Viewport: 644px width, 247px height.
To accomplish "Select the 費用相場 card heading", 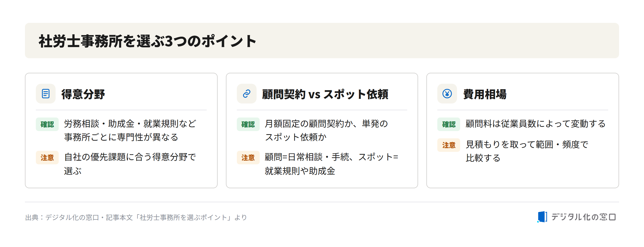I will point(485,94).
